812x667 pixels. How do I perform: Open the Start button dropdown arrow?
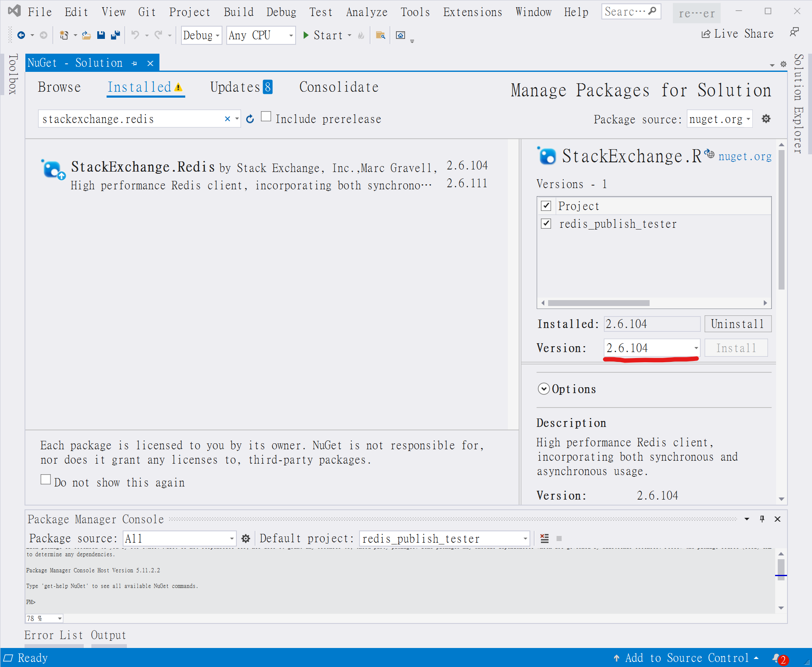point(349,36)
